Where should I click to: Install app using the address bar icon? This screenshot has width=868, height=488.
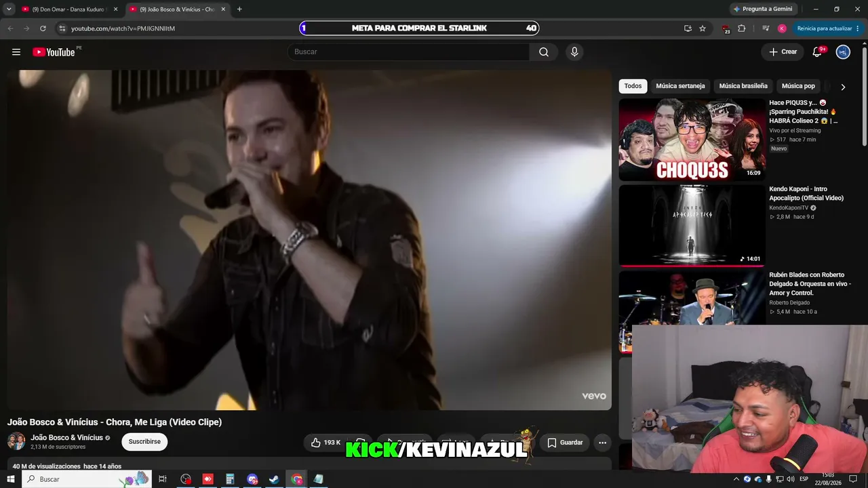click(x=688, y=28)
